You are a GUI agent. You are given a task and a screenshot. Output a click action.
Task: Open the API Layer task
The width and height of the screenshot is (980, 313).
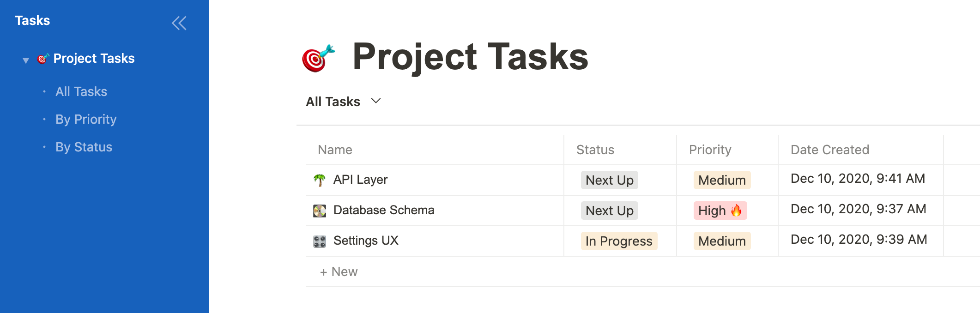pyautogui.click(x=360, y=180)
